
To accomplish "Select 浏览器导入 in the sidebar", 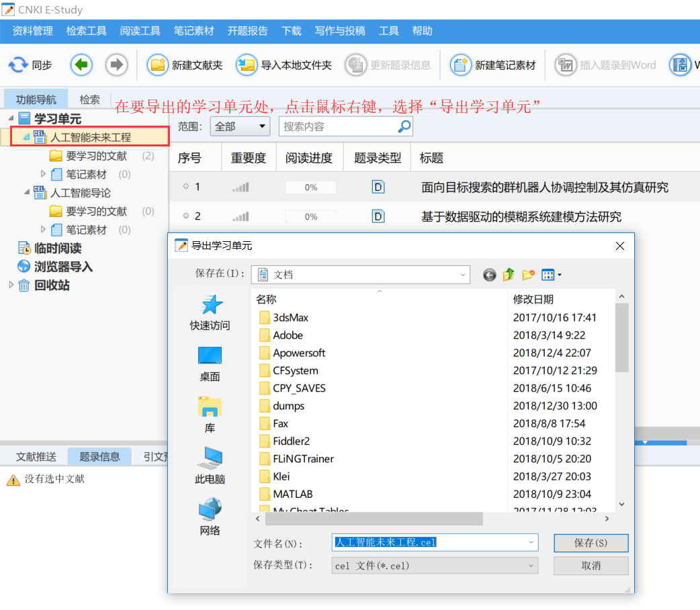I will 59,266.
